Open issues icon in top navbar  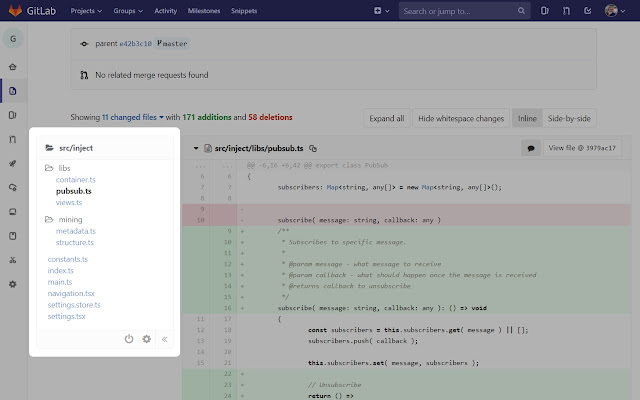coord(544,11)
